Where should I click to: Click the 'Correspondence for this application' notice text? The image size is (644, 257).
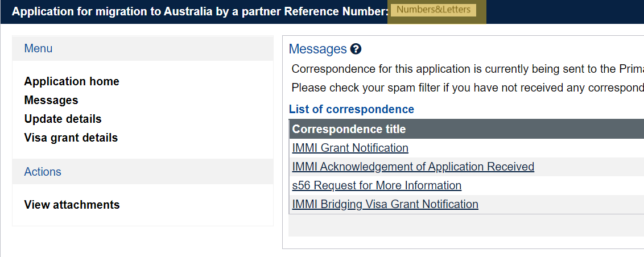[467, 69]
